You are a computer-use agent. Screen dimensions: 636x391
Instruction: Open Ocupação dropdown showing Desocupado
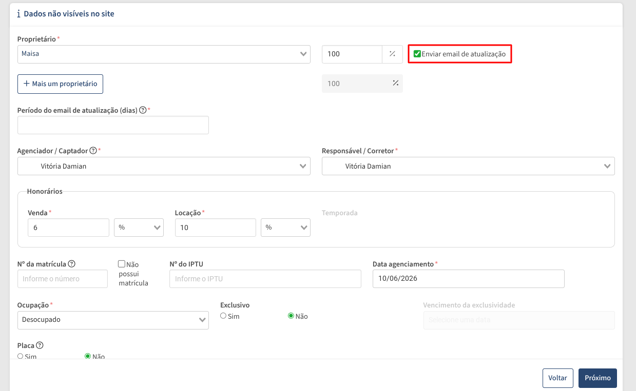point(113,320)
